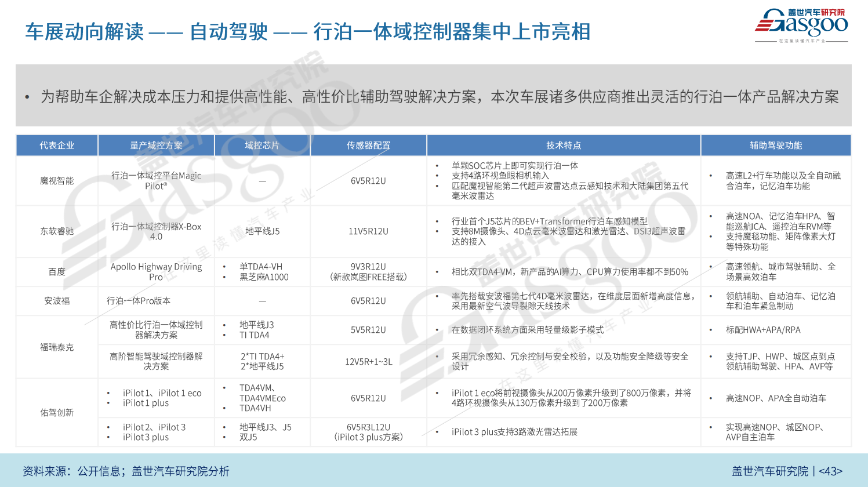The height and width of the screenshot is (487, 868).
Task: Click the 单TDA4-VH chip entry
Action: tap(261, 267)
